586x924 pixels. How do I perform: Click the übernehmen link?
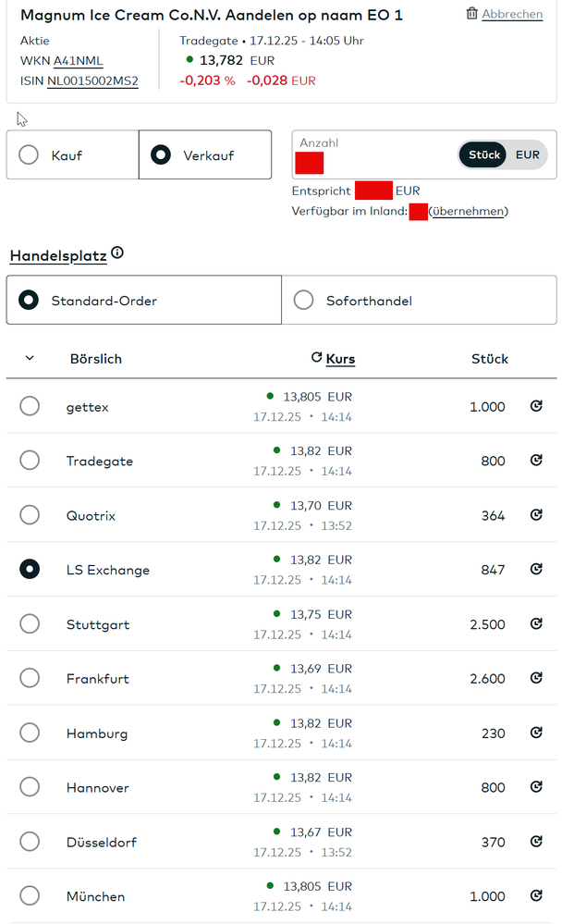click(468, 212)
